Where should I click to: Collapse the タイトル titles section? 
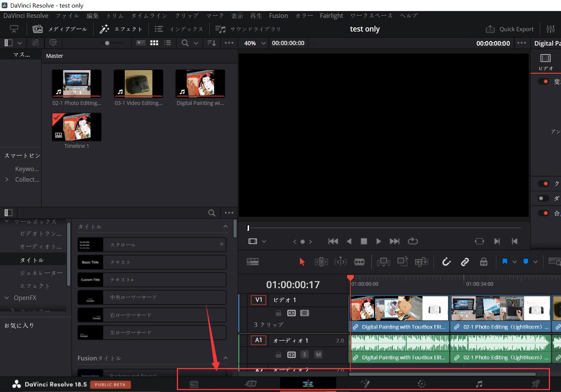225,226
